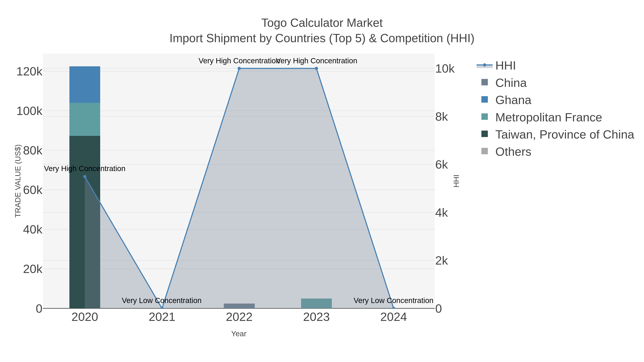Toggle the HHI legend entry
644x362 pixels.
point(496,66)
